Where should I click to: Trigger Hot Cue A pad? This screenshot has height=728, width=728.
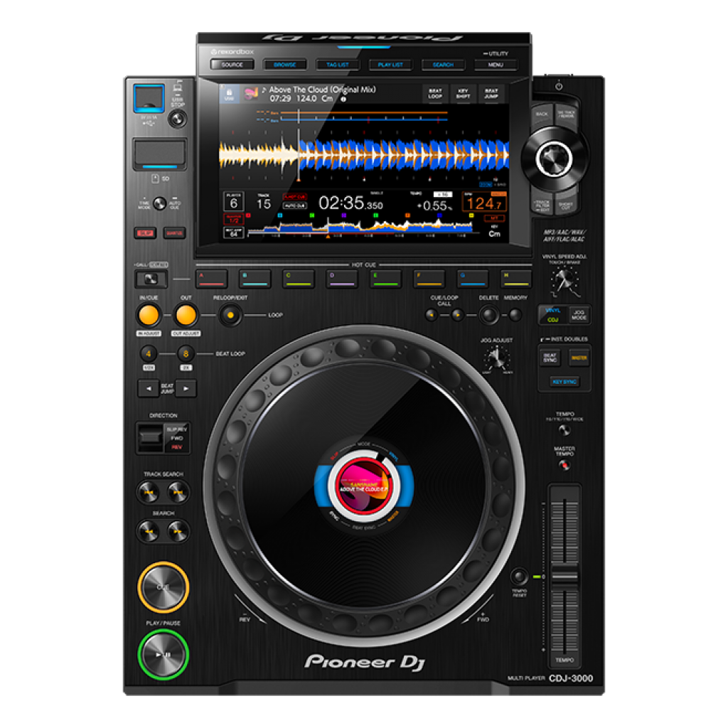[x=211, y=279]
